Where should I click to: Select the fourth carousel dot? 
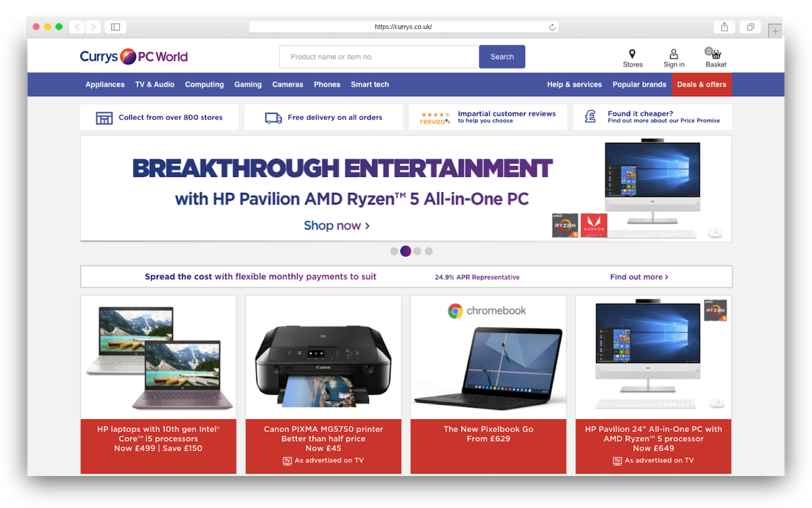[429, 251]
